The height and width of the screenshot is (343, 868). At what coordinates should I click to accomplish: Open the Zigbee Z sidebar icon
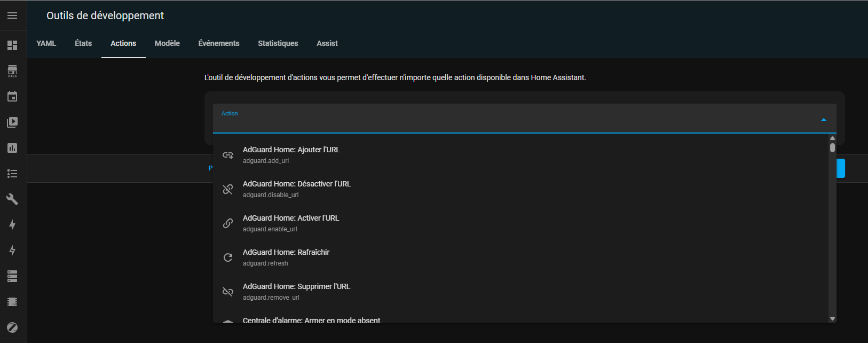(x=12, y=328)
